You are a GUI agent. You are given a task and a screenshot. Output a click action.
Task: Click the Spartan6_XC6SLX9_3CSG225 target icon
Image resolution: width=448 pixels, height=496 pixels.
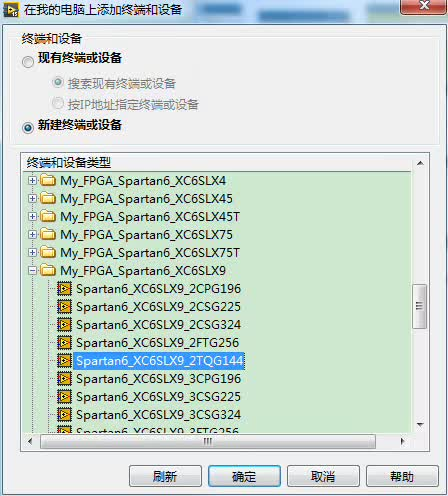64,397
